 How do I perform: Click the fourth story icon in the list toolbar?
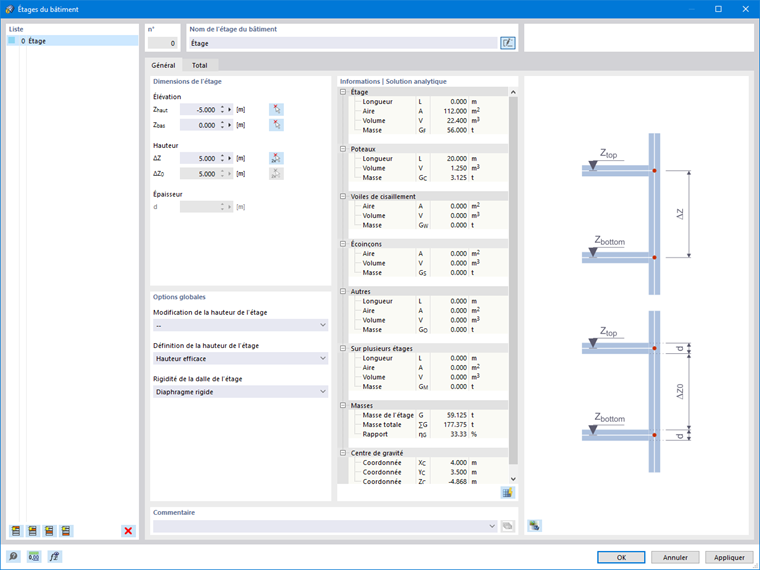pos(65,531)
